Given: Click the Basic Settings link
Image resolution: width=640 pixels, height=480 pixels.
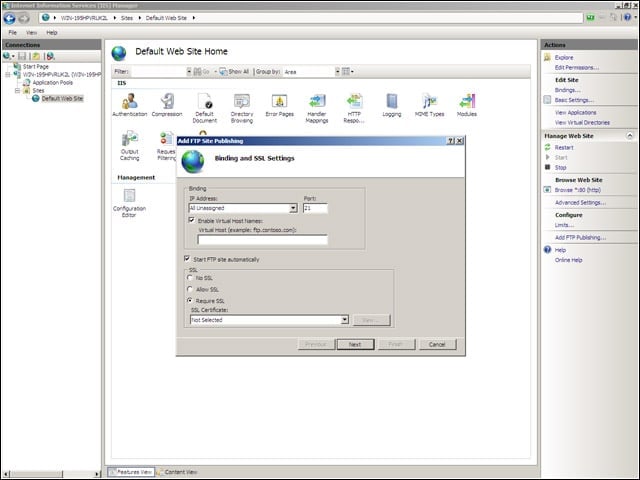Looking at the screenshot, I should (574, 100).
